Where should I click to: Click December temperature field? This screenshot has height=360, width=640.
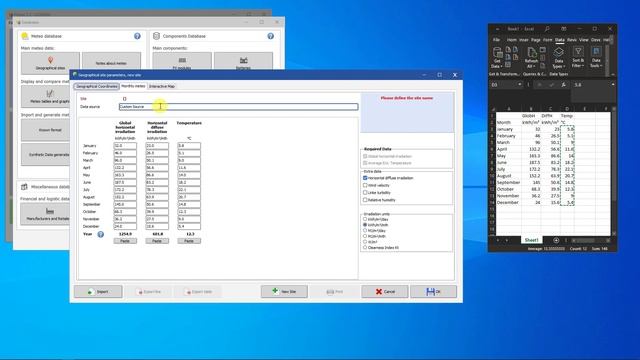point(189,227)
